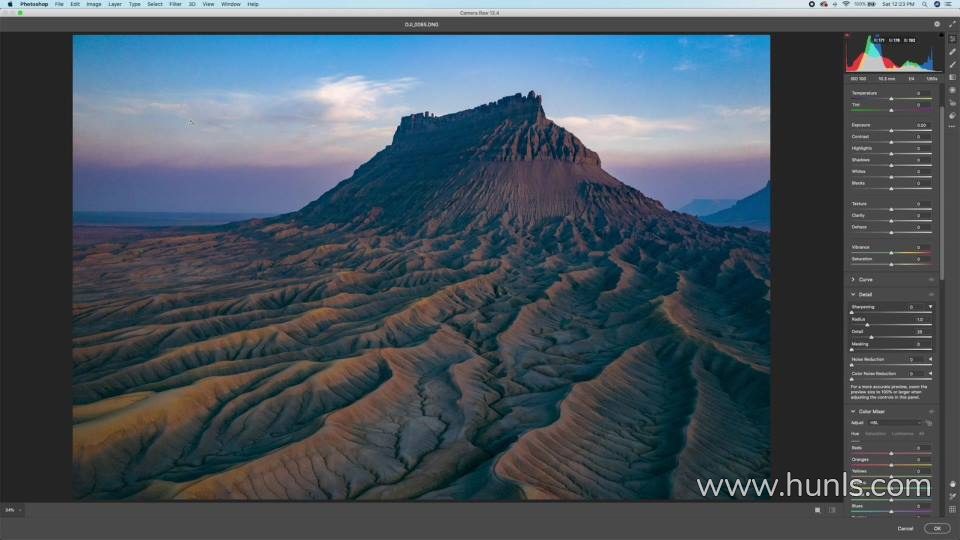The image size is (960, 540).
Task: Open Camera Raw preferences gear icon
Action: 937,24
